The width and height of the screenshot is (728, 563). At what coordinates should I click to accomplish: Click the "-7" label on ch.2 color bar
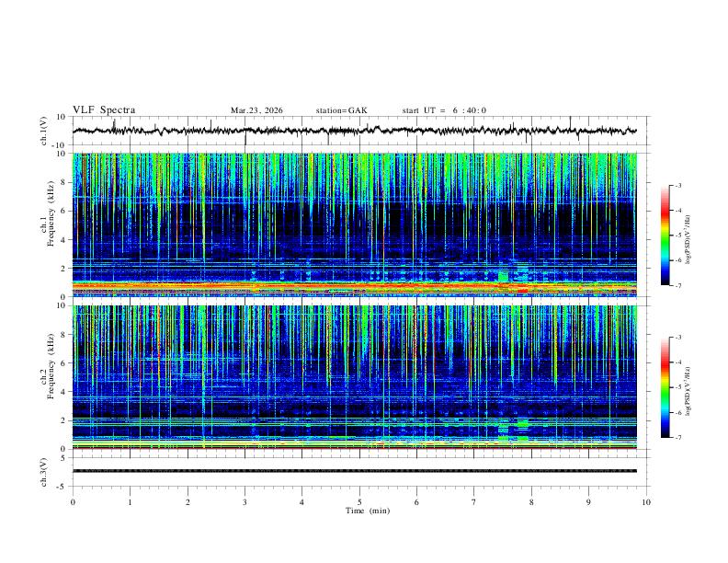678,437
